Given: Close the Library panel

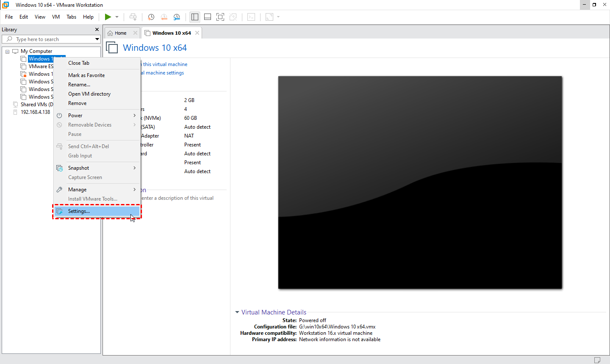Looking at the screenshot, I should tap(97, 30).
